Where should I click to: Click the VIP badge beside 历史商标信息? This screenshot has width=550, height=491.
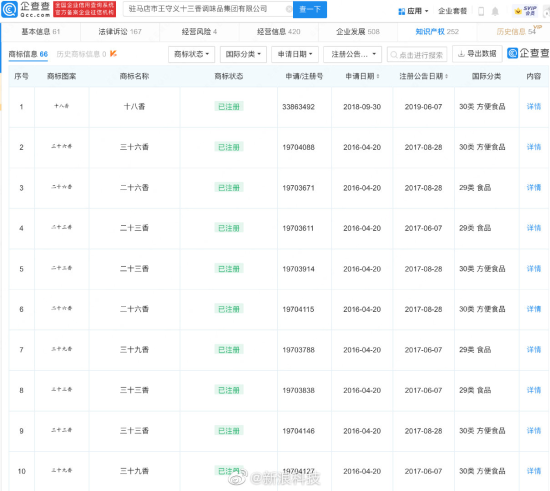113,54
